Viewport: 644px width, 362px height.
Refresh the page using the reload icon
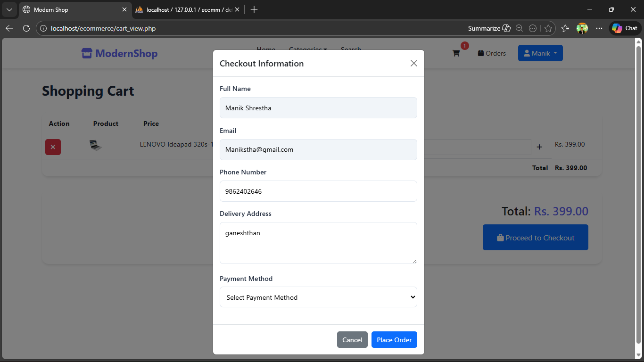tap(26, 28)
